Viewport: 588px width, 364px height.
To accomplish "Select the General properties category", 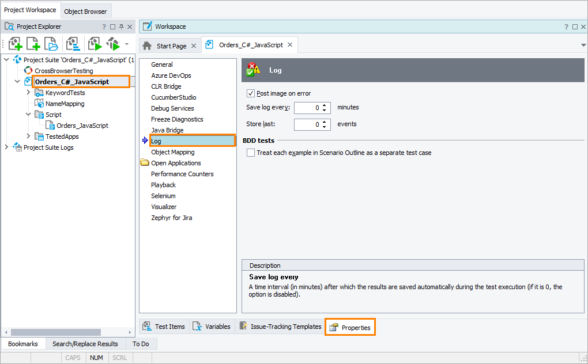I will (161, 65).
